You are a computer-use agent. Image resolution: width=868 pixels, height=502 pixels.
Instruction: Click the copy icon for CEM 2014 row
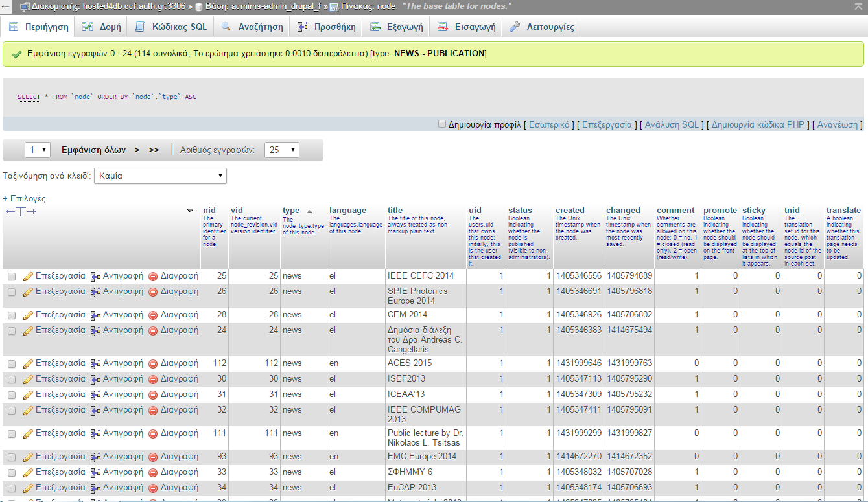[x=95, y=315]
